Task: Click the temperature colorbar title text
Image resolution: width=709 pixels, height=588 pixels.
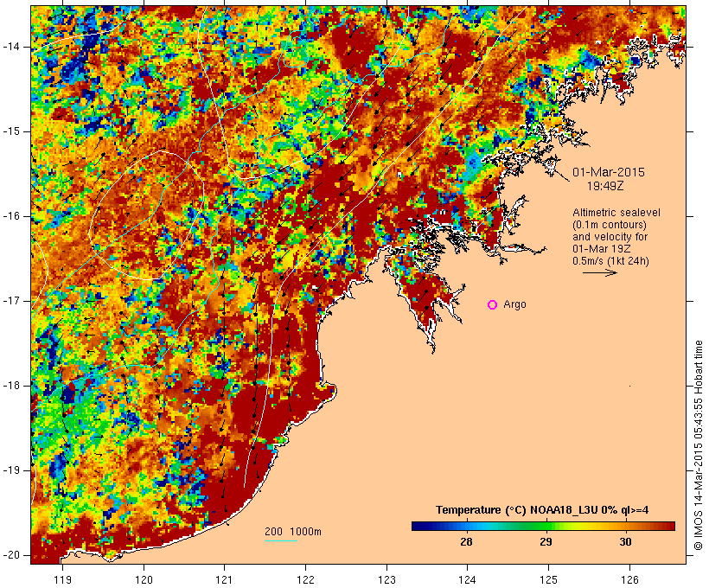Action: coord(542,510)
